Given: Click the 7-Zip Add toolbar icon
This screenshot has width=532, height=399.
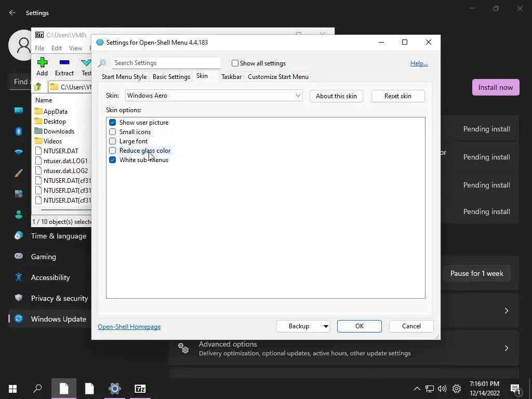Looking at the screenshot, I should [42, 62].
